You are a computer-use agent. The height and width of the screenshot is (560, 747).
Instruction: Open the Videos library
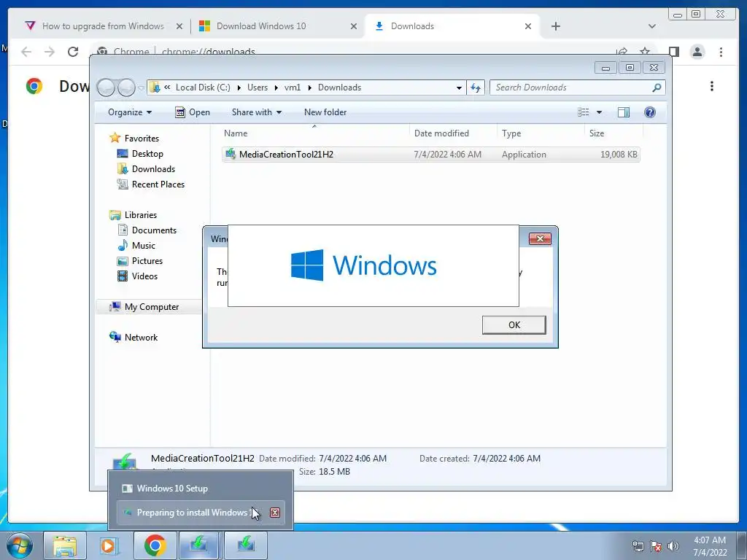click(144, 276)
